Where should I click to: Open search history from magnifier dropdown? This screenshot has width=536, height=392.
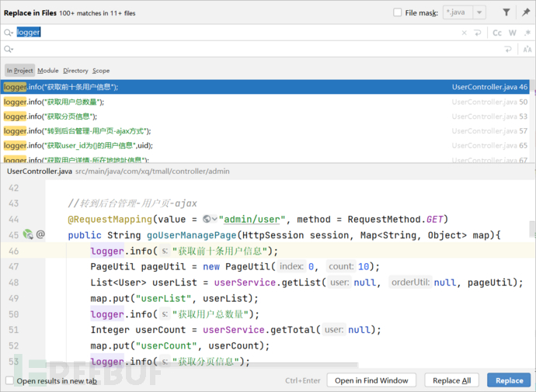click(x=9, y=33)
